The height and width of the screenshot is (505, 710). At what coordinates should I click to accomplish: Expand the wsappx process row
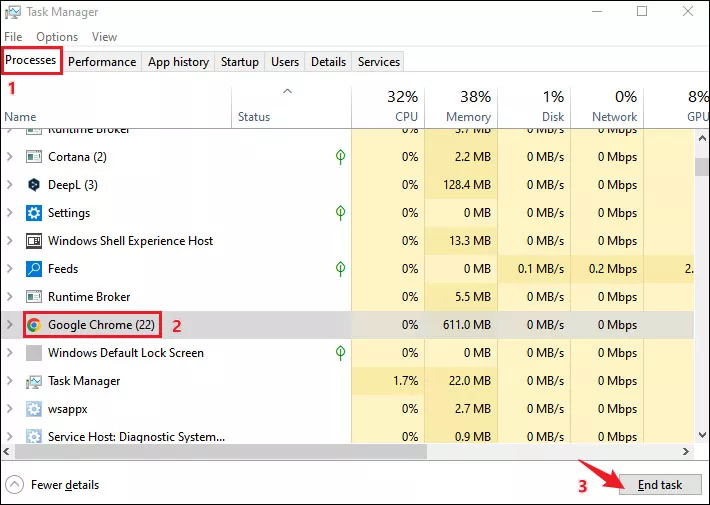[x=10, y=409]
